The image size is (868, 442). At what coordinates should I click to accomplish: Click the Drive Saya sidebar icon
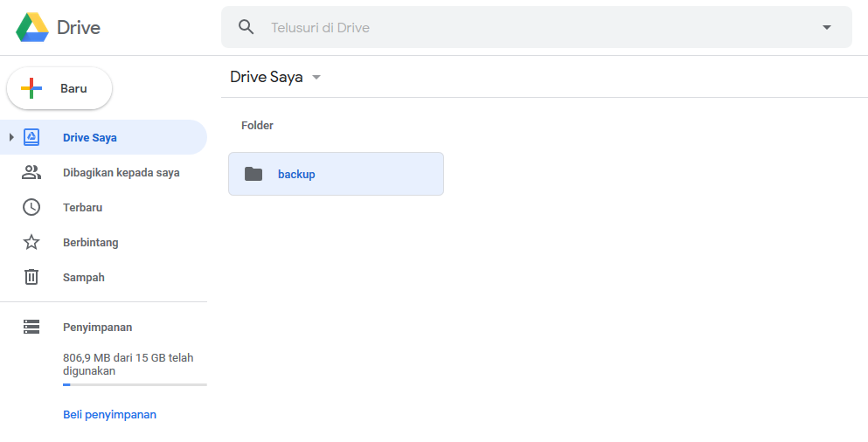(x=31, y=137)
